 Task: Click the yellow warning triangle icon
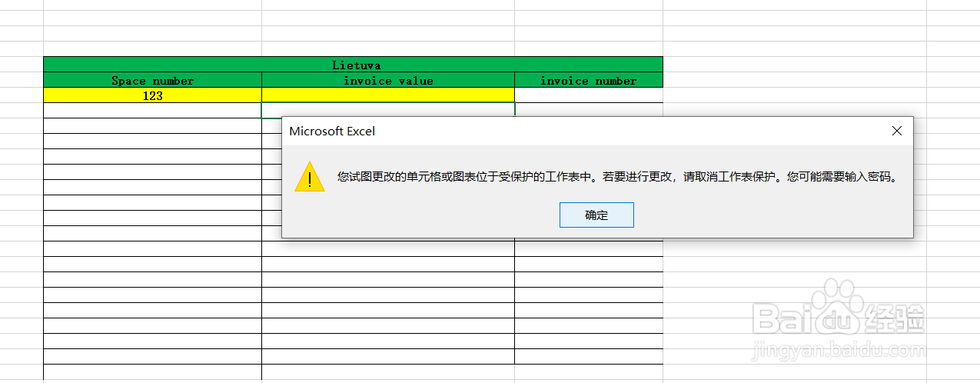310,177
